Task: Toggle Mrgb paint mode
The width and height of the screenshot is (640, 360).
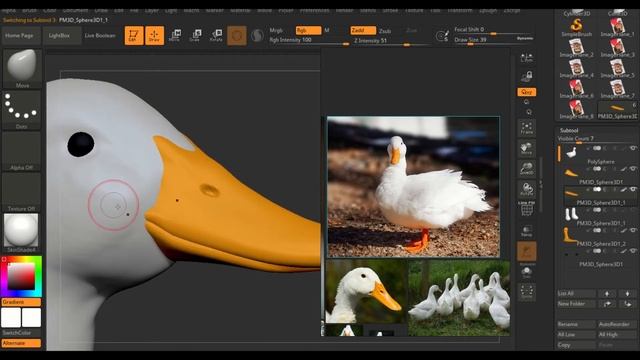Action: [x=276, y=30]
